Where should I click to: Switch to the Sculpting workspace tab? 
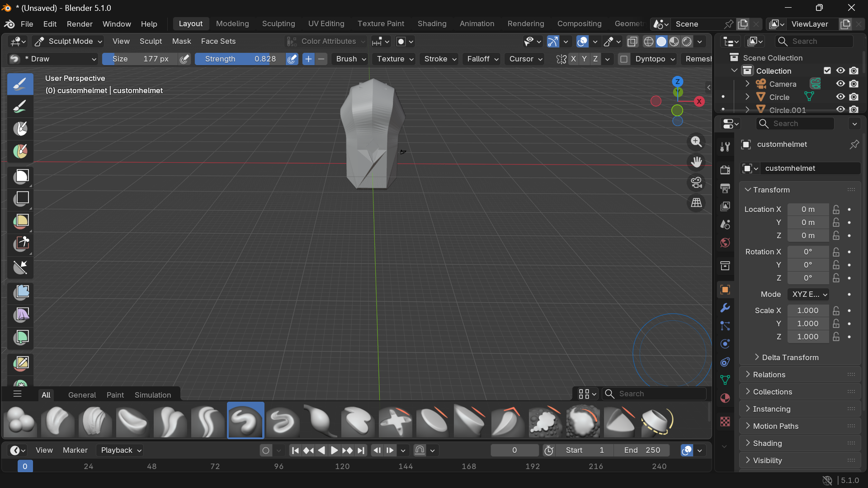278,23
